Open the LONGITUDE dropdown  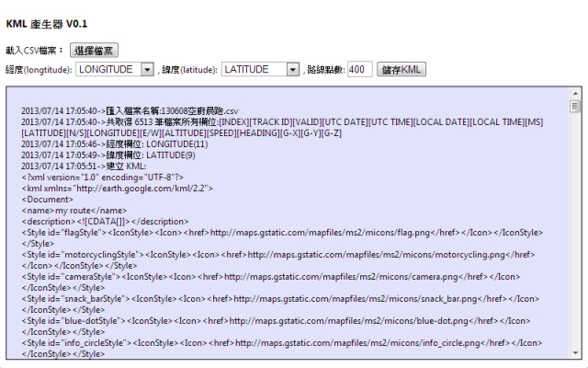click(115, 70)
